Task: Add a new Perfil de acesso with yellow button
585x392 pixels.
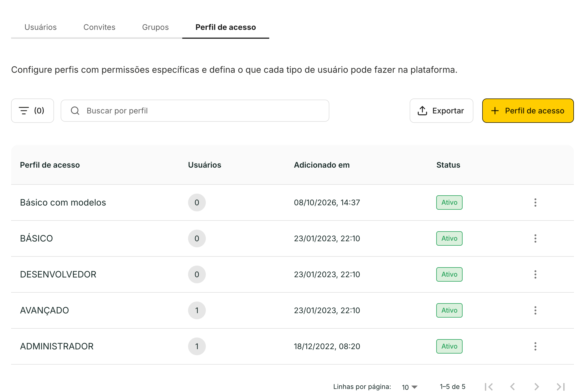Action: pyautogui.click(x=528, y=111)
